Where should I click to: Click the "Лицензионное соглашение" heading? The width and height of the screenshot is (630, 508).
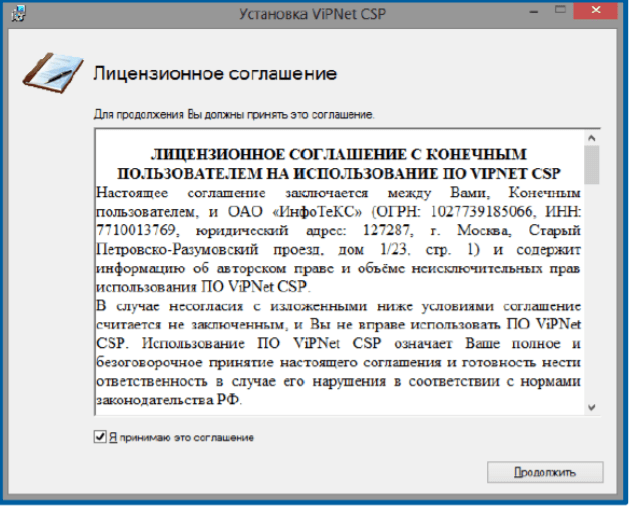[215, 74]
